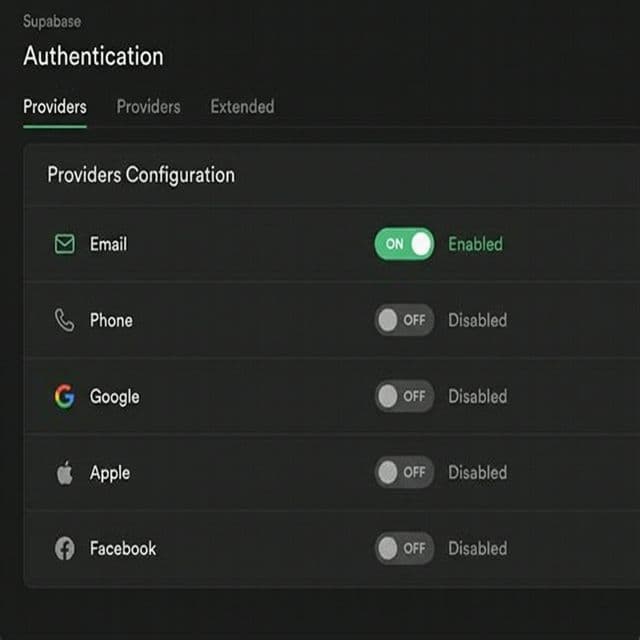Click Disabled status in Facebook row
640x640 pixels.
[478, 548]
